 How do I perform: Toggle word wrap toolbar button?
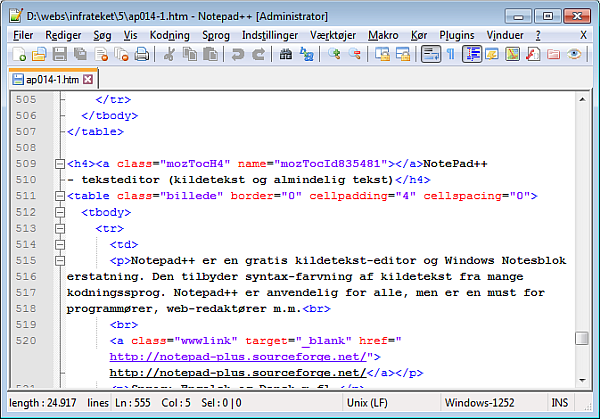tap(431, 54)
